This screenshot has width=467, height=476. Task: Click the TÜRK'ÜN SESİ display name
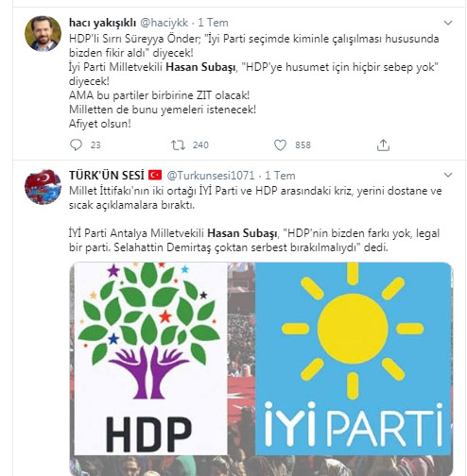(107, 176)
